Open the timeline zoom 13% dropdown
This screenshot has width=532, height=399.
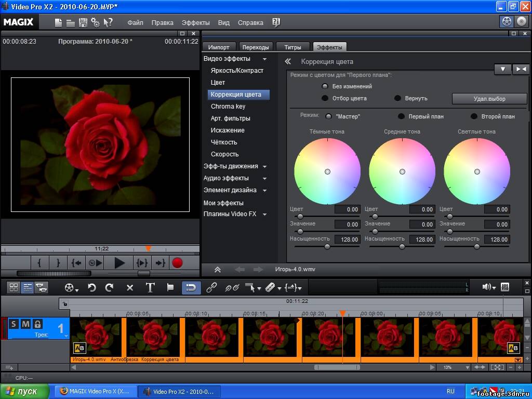[x=467, y=367]
